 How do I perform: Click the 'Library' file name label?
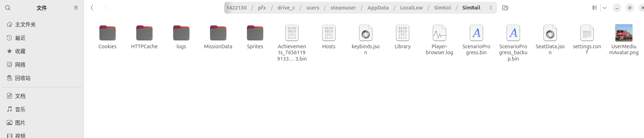(x=403, y=46)
